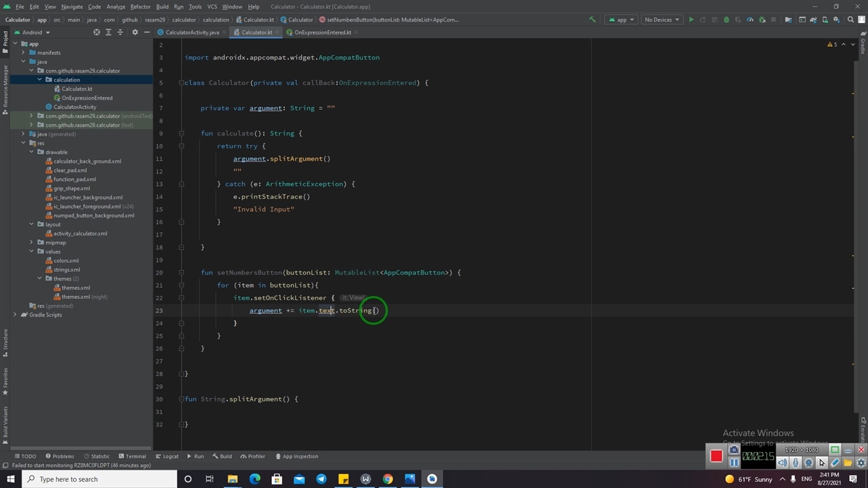Toggle webcam capture in the recorder widget
Viewport: 868px width, 488px height.
tap(808, 463)
